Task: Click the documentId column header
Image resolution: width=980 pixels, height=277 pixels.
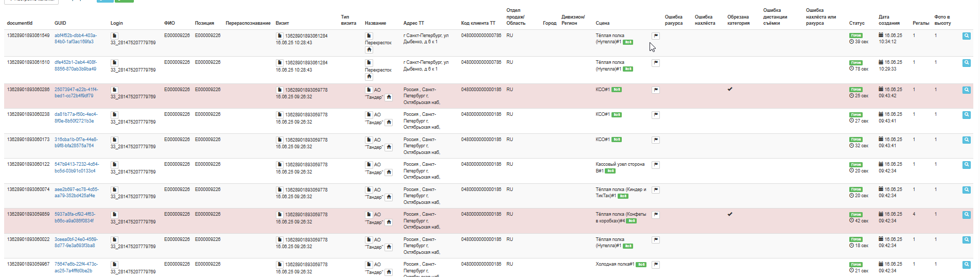Action: coord(20,23)
